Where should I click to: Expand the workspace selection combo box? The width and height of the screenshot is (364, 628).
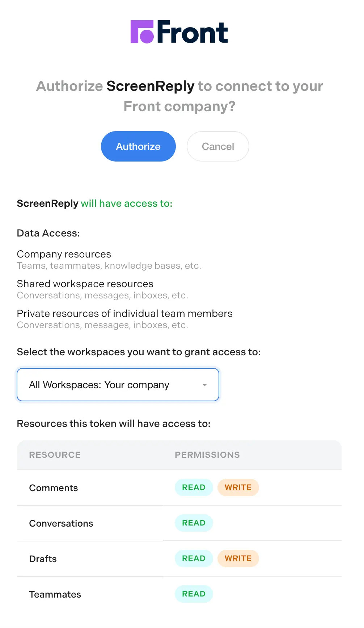[x=118, y=385]
